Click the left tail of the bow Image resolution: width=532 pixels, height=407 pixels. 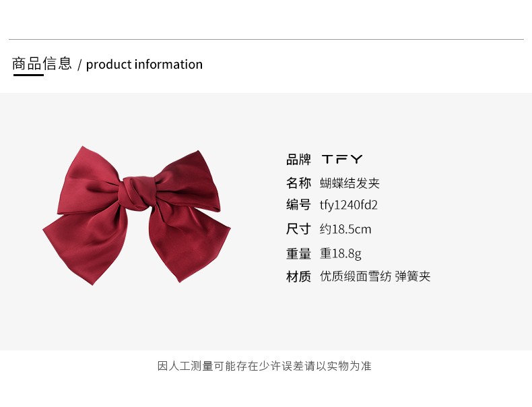(x=86, y=245)
